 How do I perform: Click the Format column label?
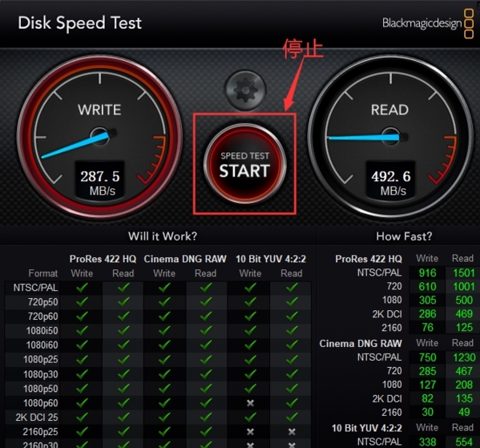43,273
